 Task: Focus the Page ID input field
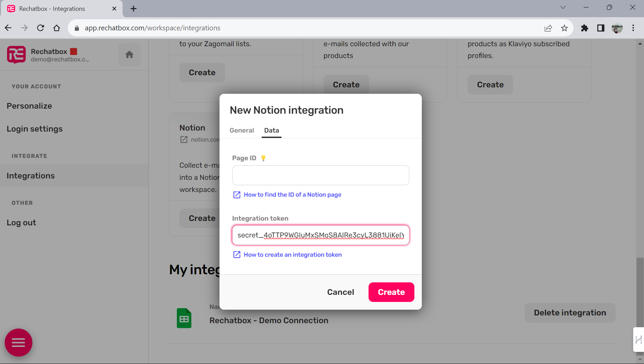point(321,175)
